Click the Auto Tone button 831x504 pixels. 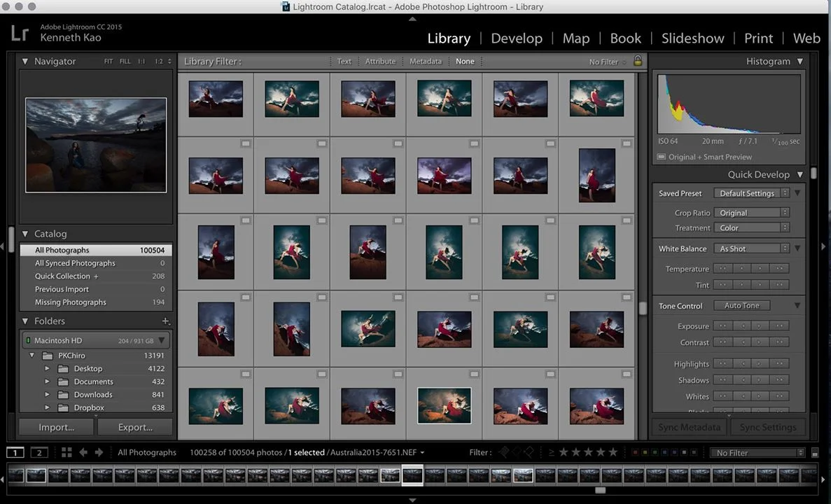click(x=742, y=306)
